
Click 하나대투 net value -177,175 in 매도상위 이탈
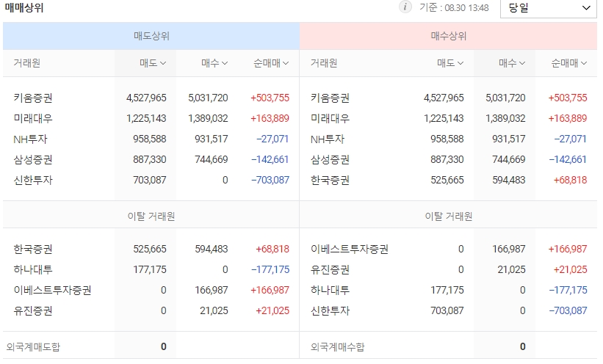pos(270,270)
